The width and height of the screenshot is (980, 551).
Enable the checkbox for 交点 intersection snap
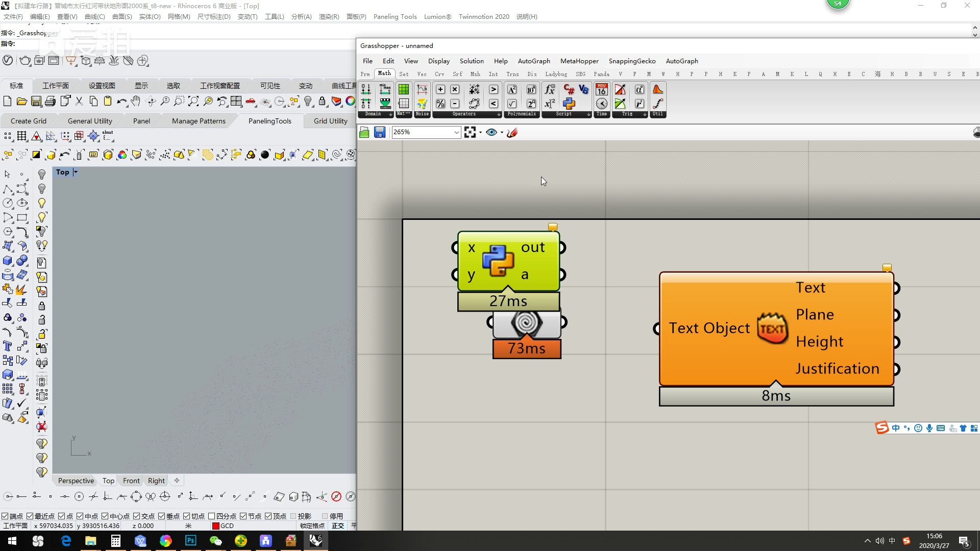(135, 516)
